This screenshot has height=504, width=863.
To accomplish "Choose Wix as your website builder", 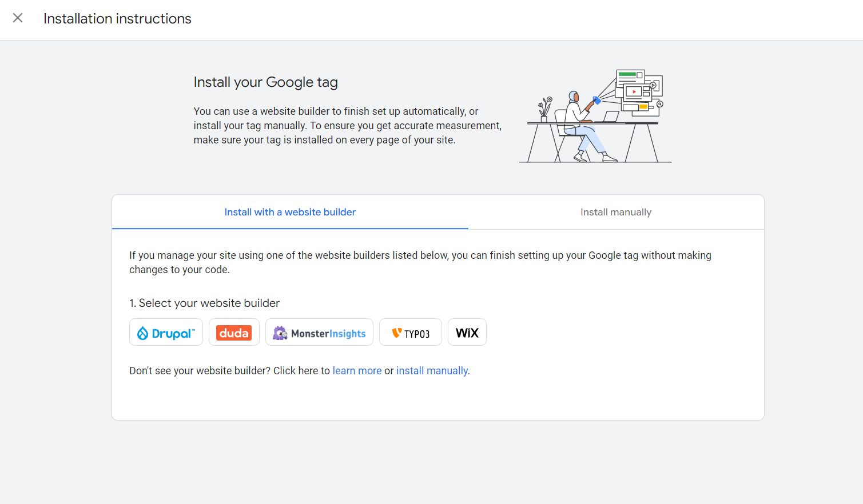I will point(467,333).
